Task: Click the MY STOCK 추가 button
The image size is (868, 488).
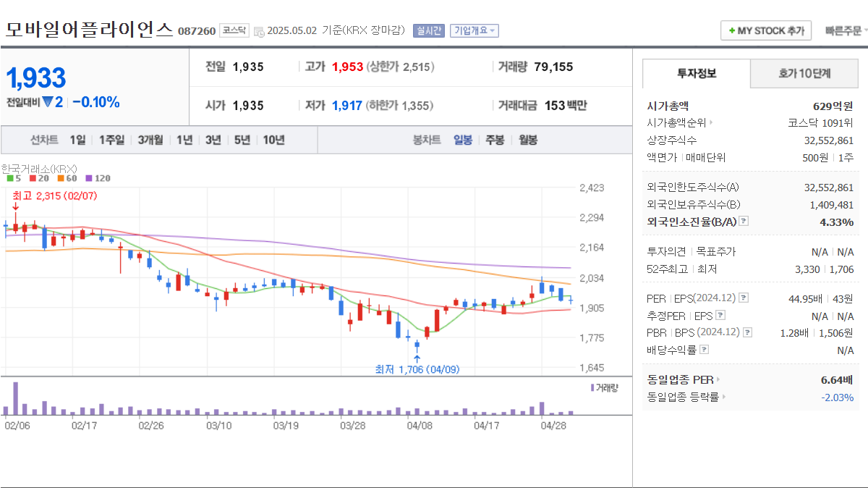Action: tap(765, 30)
